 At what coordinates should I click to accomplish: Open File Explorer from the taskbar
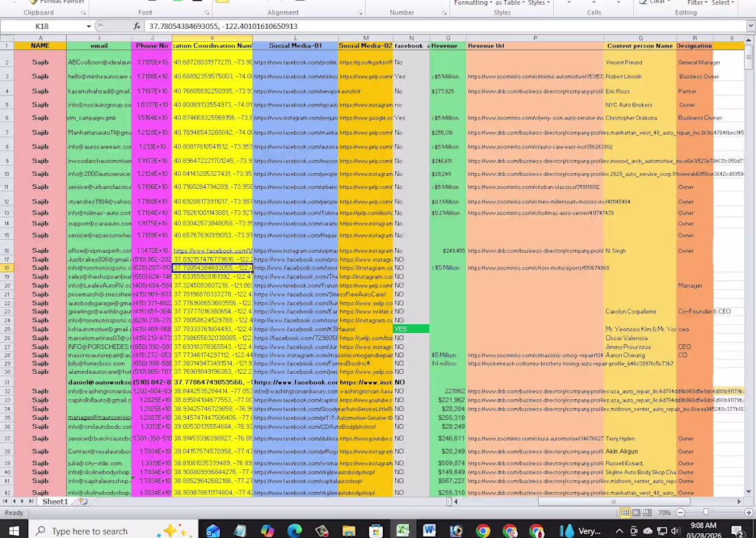348,530
